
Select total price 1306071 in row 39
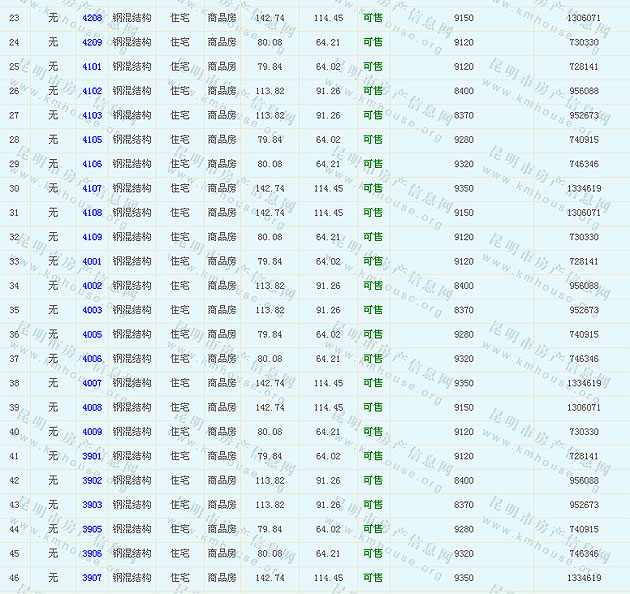[583, 407]
